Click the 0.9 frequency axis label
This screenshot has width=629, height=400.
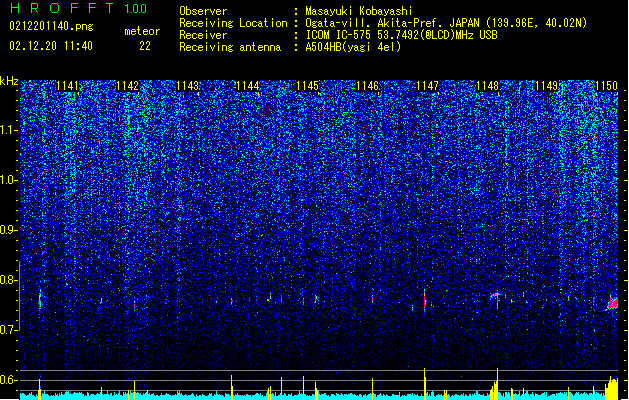[9, 230]
